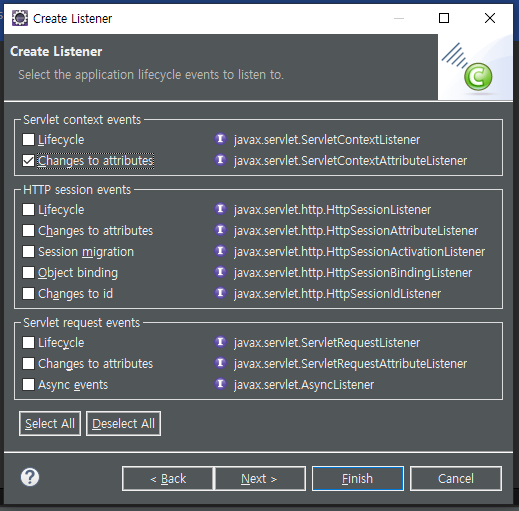Click the green class wizard banner icon
Screen dimensions: 519x511
point(478,77)
